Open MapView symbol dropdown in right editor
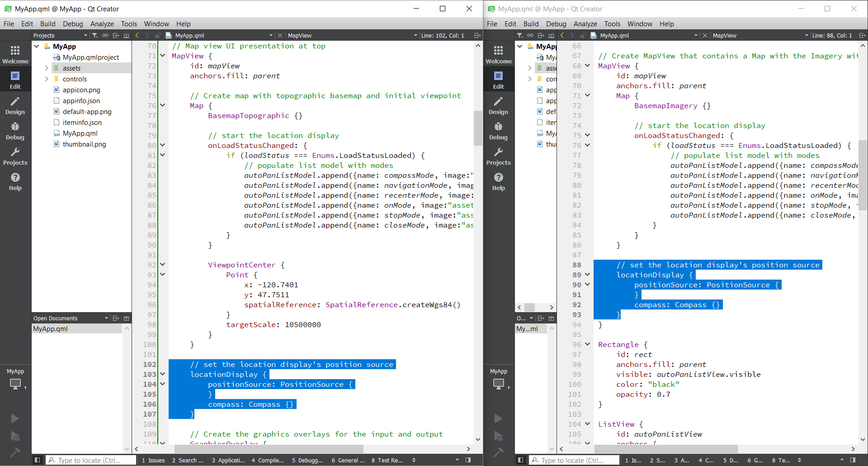This screenshot has width=868, height=466. tap(760, 35)
